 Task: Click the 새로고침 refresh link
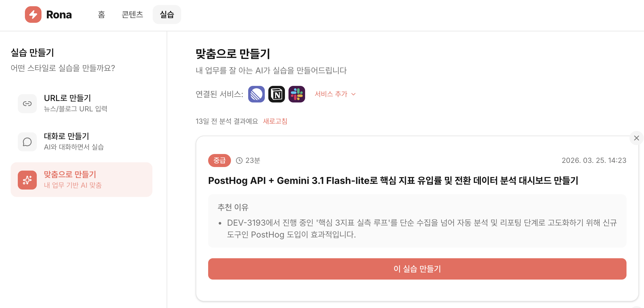coord(275,121)
